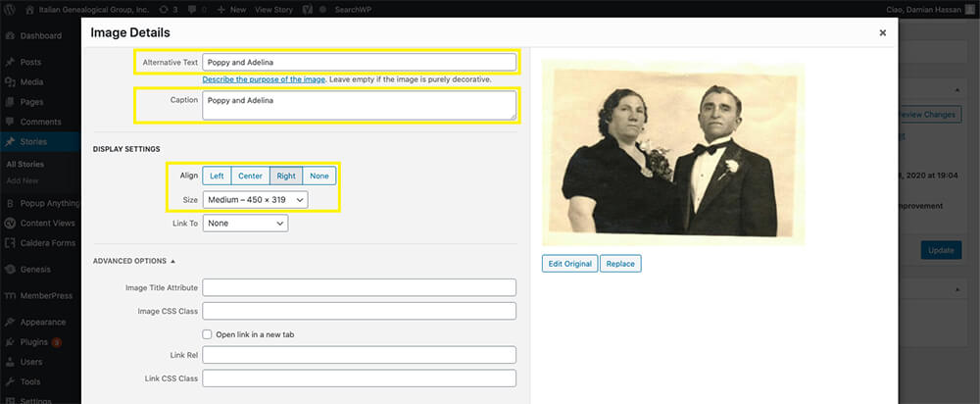Image resolution: width=980 pixels, height=404 pixels.
Task: Open Caldera Forms in the sidebar
Action: (40, 243)
